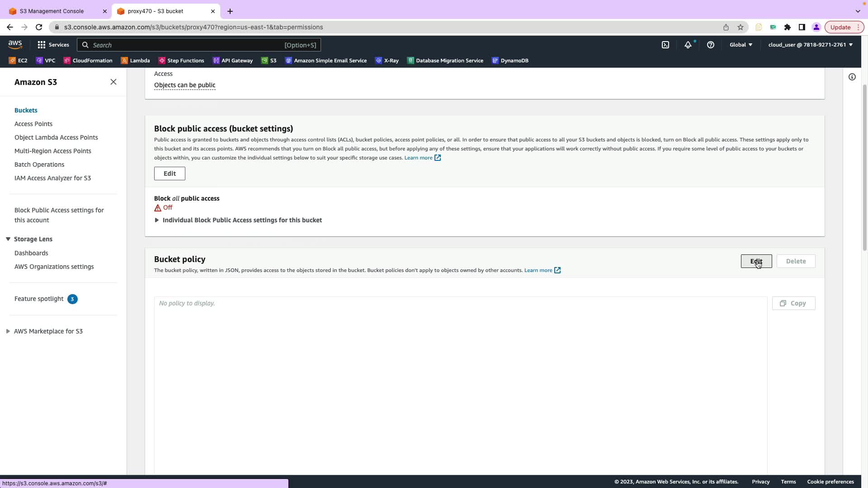Open the Services grid menu
Viewport: 868px width, 488px height.
click(53, 45)
